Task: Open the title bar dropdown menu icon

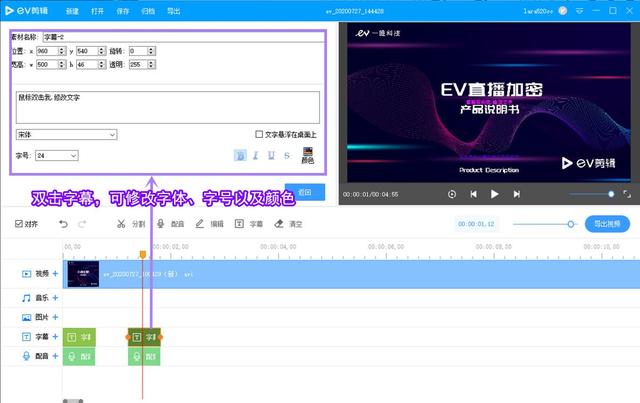Action: pos(579,11)
